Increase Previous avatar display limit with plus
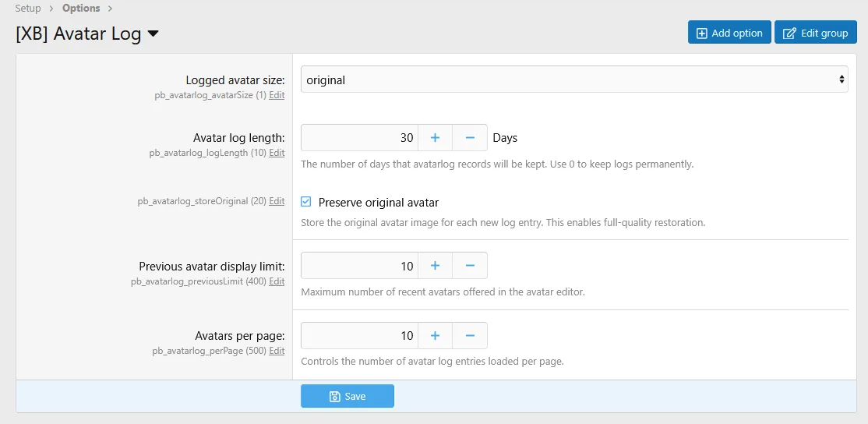This screenshot has width=868, height=424. (435, 266)
